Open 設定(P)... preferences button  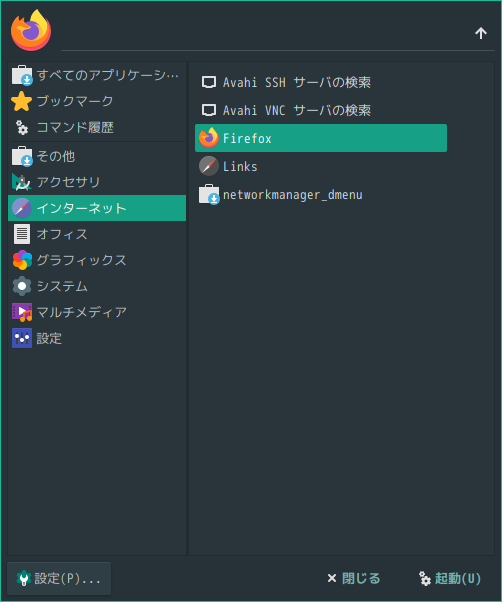pos(59,579)
